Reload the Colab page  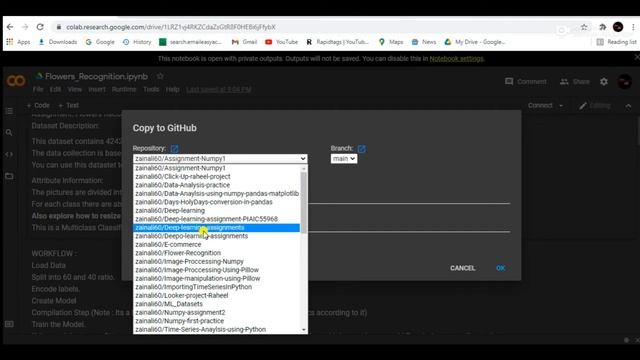(40, 27)
